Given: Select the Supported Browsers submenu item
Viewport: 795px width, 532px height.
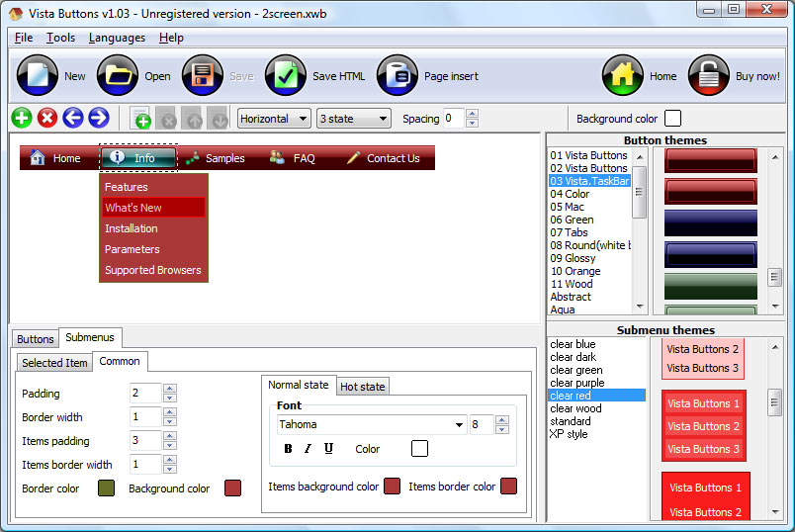Looking at the screenshot, I should point(153,270).
